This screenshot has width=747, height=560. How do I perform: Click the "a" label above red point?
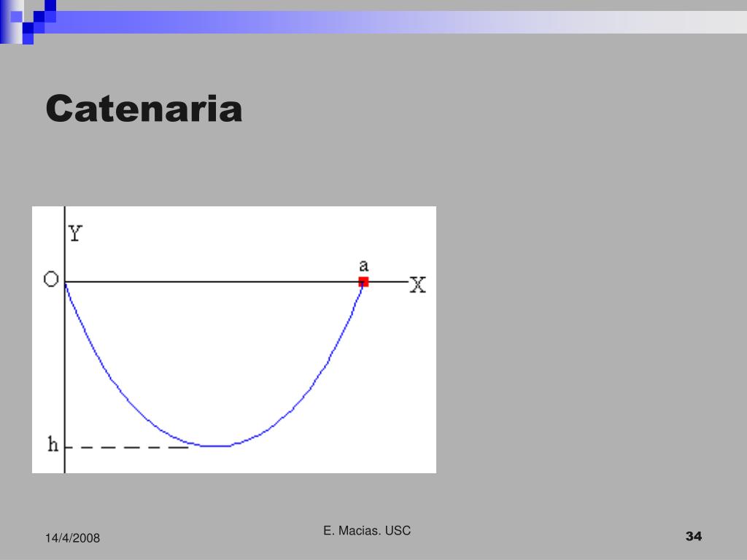pos(363,265)
